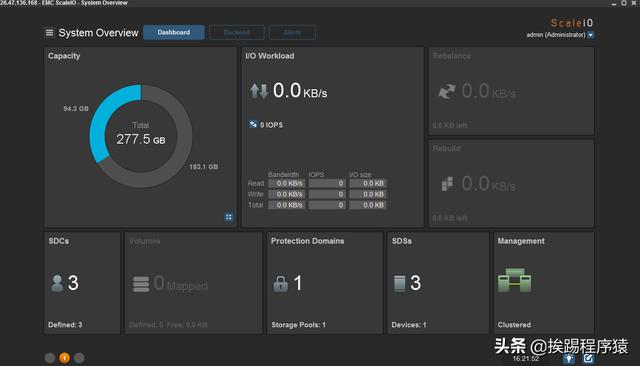Click the 16:21:52 clock in bottom bar
The image size is (640, 366).
click(x=526, y=359)
